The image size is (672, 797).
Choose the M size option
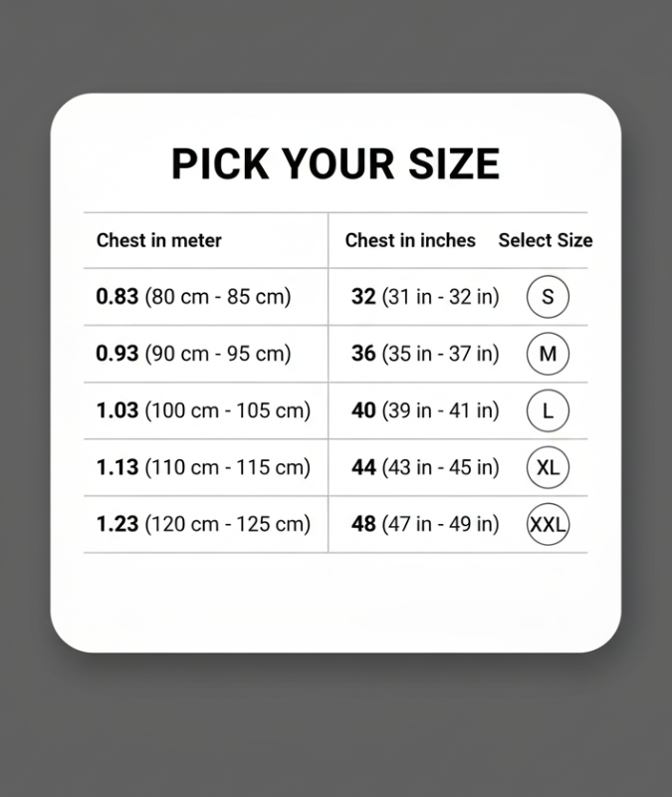[x=548, y=354]
